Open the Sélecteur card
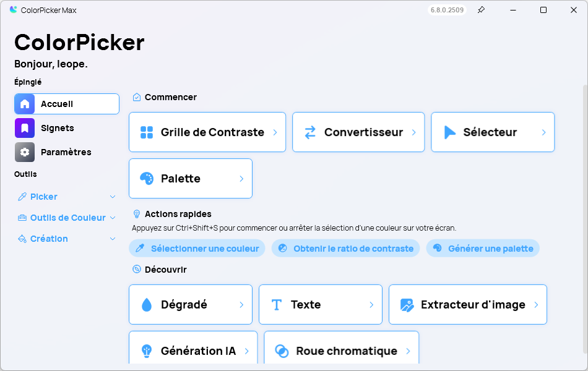This screenshot has height=371, width=588. [x=492, y=132]
